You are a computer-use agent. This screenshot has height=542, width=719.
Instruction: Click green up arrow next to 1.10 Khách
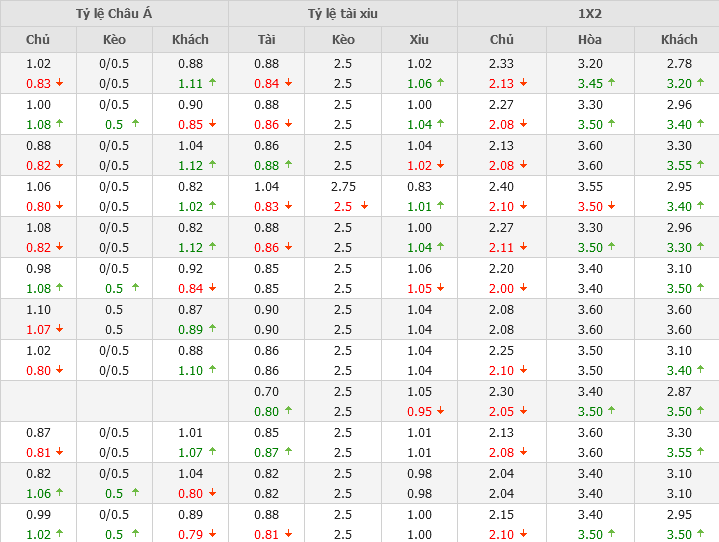(212, 370)
